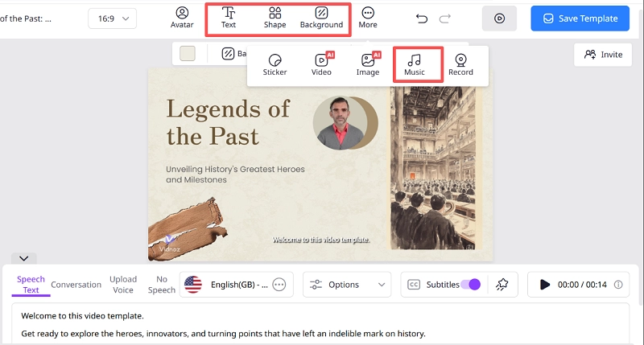Click the script line starting 'Get ready to explore'

(x=223, y=334)
